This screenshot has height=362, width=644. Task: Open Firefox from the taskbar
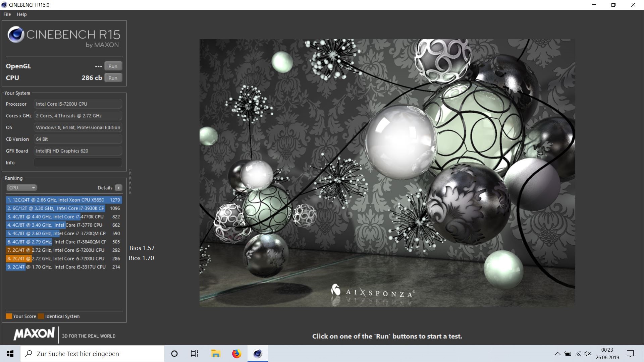(x=236, y=354)
